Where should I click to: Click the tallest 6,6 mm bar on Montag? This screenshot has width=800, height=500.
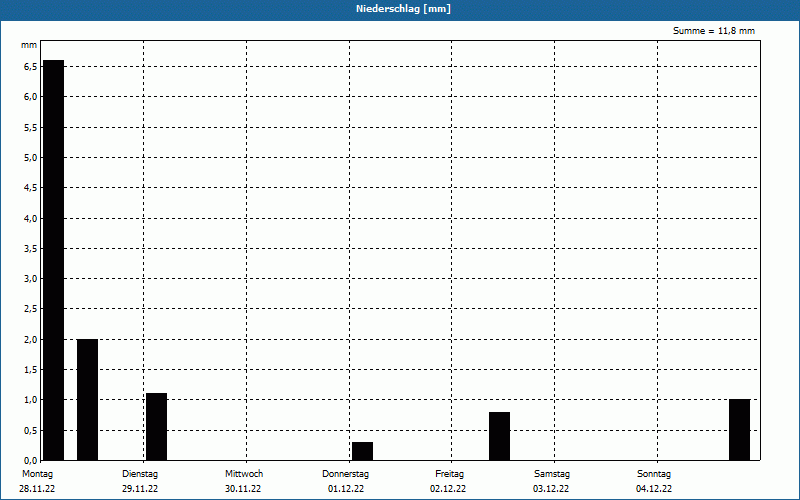pyautogui.click(x=54, y=260)
